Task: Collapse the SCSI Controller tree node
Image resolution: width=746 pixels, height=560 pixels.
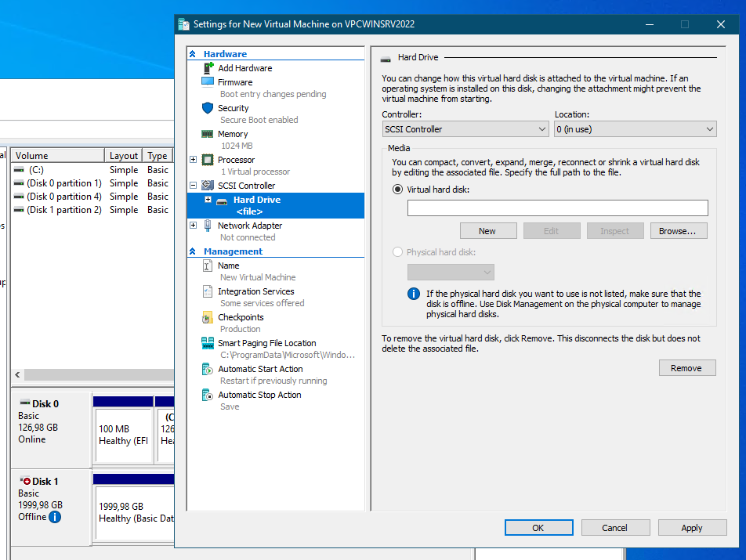Action: [x=193, y=186]
